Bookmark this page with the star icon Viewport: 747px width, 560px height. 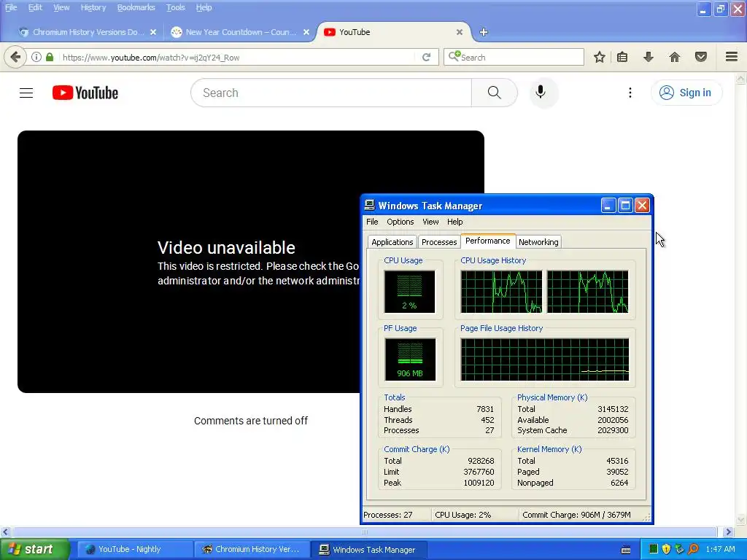click(600, 57)
